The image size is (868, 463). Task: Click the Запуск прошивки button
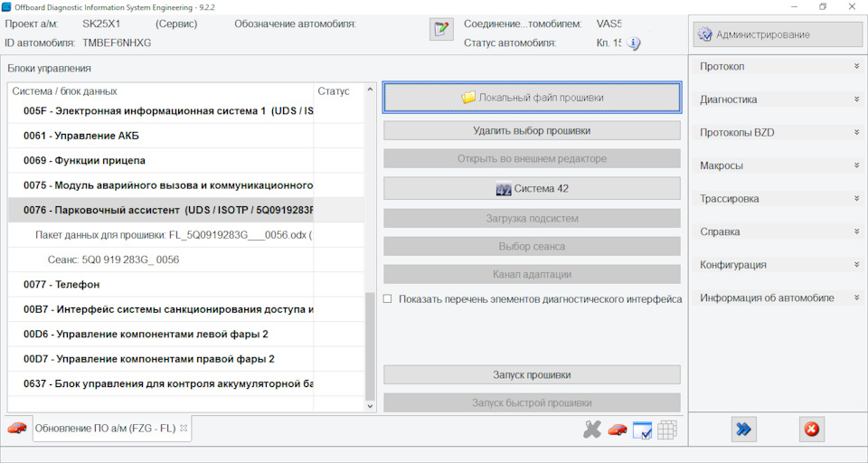pyautogui.click(x=532, y=375)
